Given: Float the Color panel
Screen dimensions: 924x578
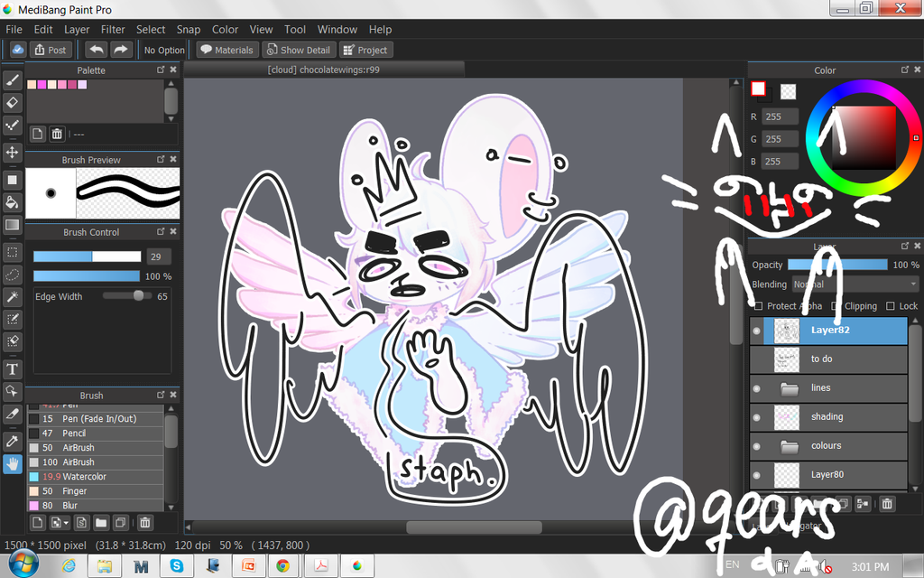Looking at the screenshot, I should point(904,70).
